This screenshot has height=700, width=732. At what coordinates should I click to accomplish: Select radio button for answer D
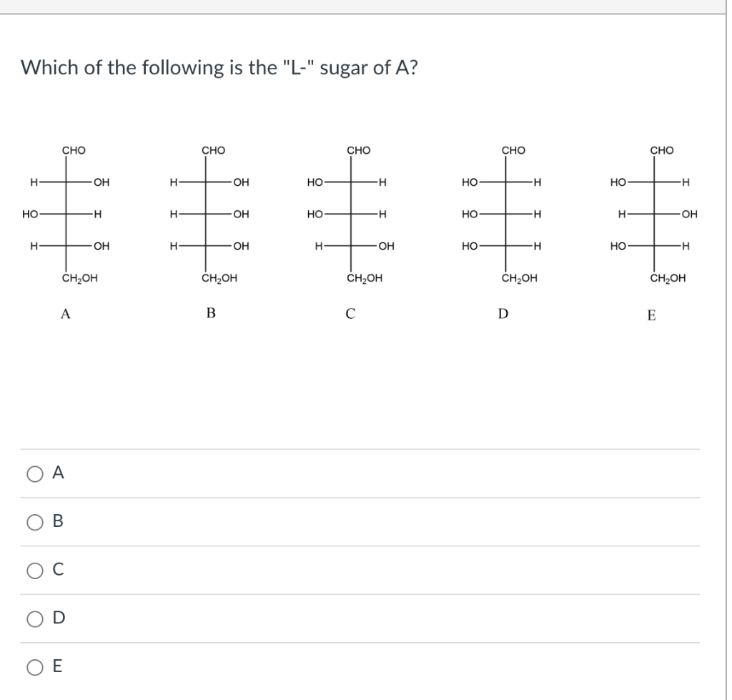(x=34, y=618)
